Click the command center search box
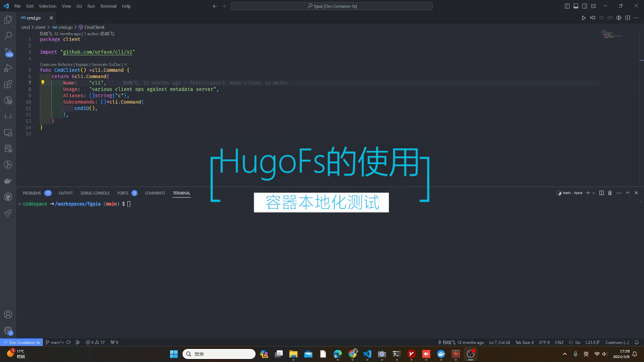 [x=332, y=6]
